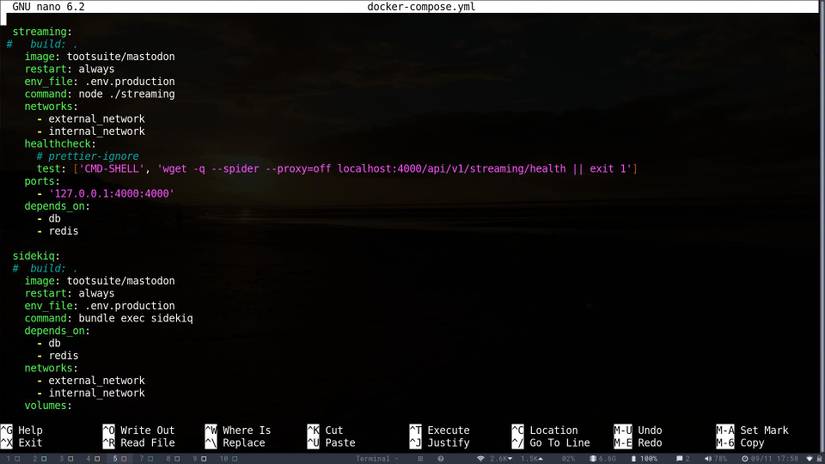Screen dimensions: 825x464
Task: Click the ^W Where Is shortcut
Action: point(238,430)
